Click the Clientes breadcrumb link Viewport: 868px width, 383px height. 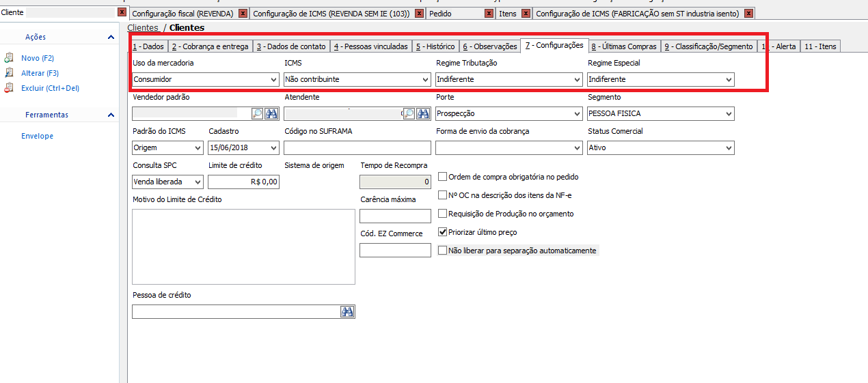pos(143,28)
